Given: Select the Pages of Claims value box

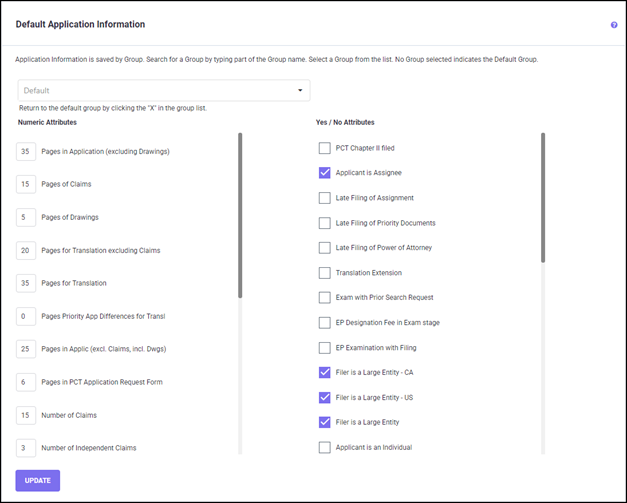Looking at the screenshot, I should coord(26,185).
